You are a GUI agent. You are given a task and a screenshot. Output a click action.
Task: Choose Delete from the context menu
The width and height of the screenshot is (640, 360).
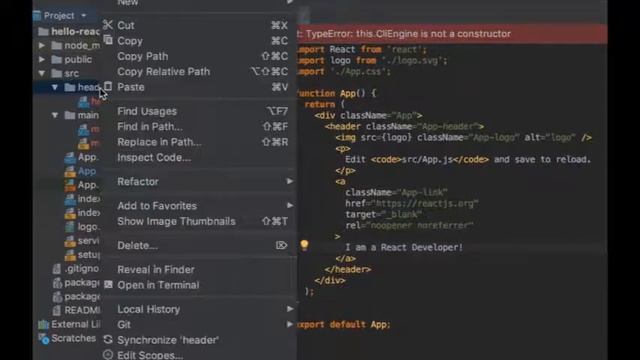click(x=198, y=246)
